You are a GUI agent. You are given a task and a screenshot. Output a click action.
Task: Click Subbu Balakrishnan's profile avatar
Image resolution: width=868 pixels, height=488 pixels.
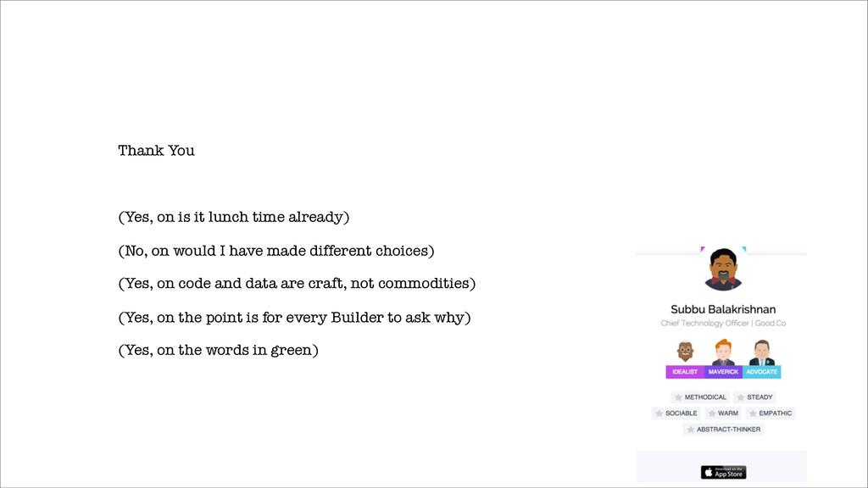click(723, 269)
